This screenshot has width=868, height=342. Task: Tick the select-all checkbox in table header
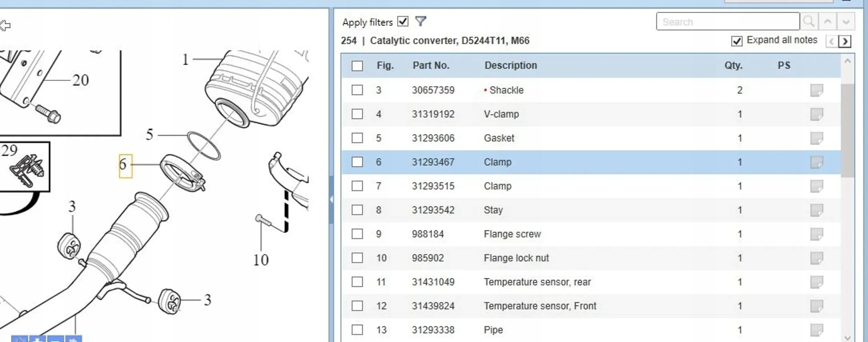(357, 66)
